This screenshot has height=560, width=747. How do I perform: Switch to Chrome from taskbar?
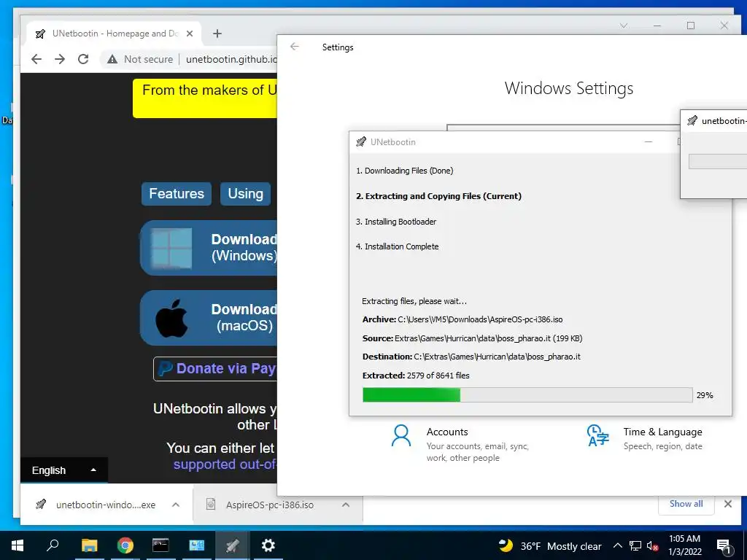[125, 545]
